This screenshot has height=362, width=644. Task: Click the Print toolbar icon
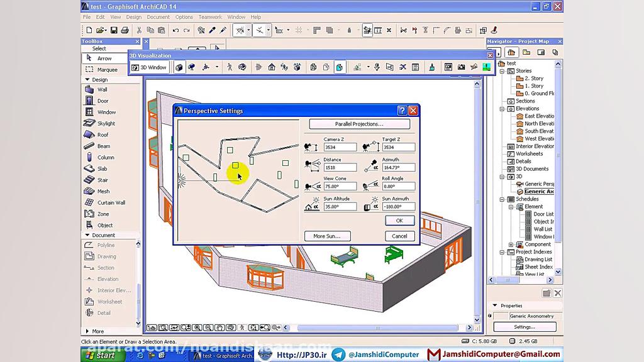click(125, 30)
